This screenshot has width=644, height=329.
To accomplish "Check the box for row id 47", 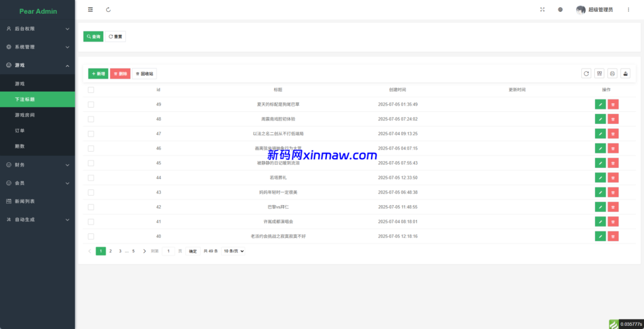I will (x=91, y=133).
